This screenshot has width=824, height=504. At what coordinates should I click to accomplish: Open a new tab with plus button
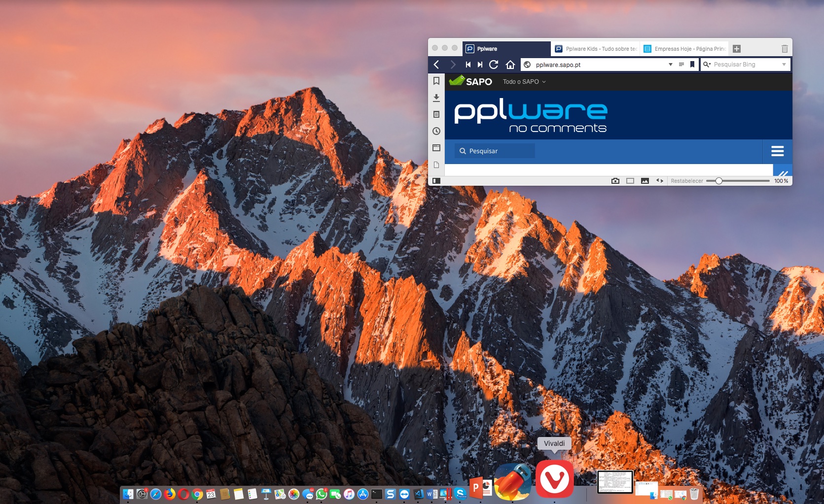click(737, 49)
